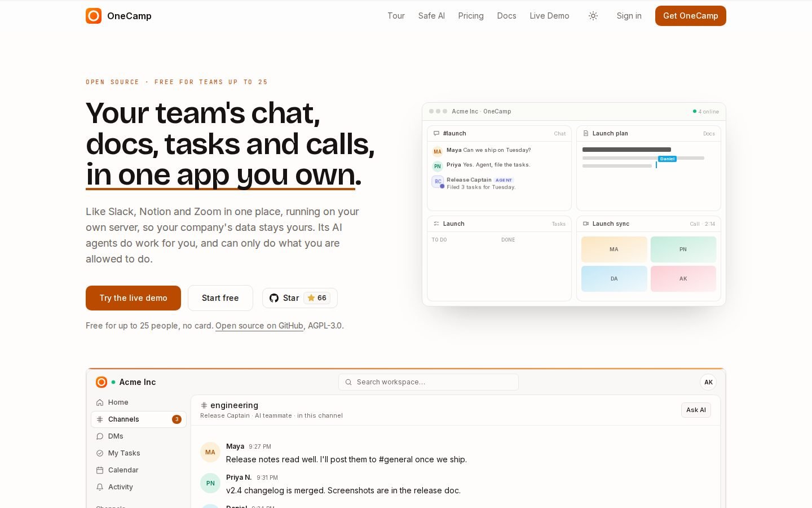
Task: Open Activity in the sidebar
Action: pyautogui.click(x=139, y=487)
